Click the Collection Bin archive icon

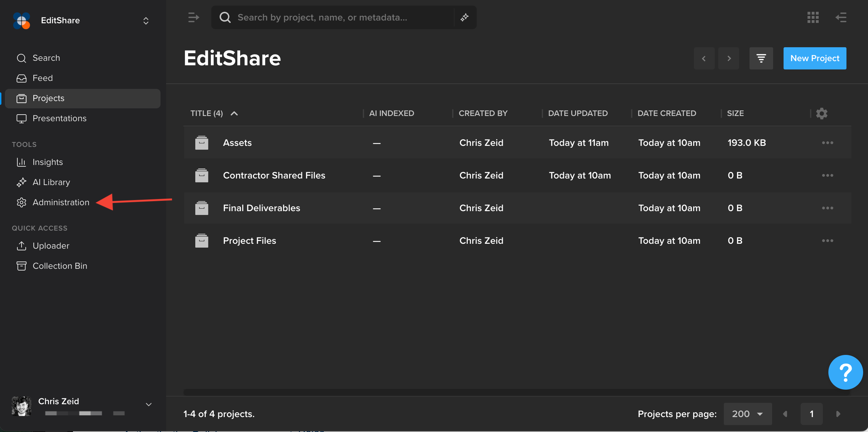point(22,266)
